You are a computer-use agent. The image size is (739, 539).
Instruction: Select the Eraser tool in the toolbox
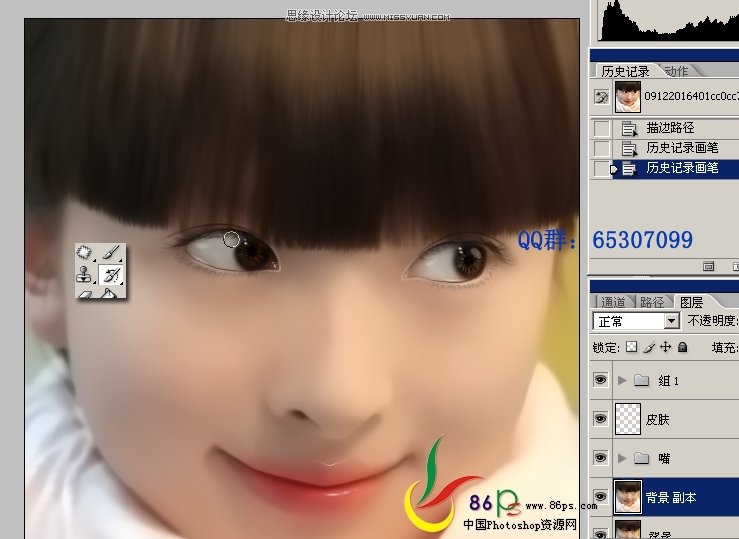[x=85, y=293]
